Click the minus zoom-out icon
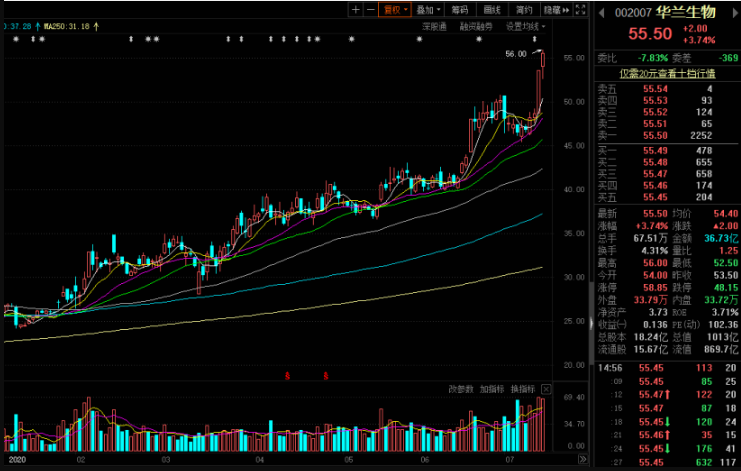 point(370,9)
